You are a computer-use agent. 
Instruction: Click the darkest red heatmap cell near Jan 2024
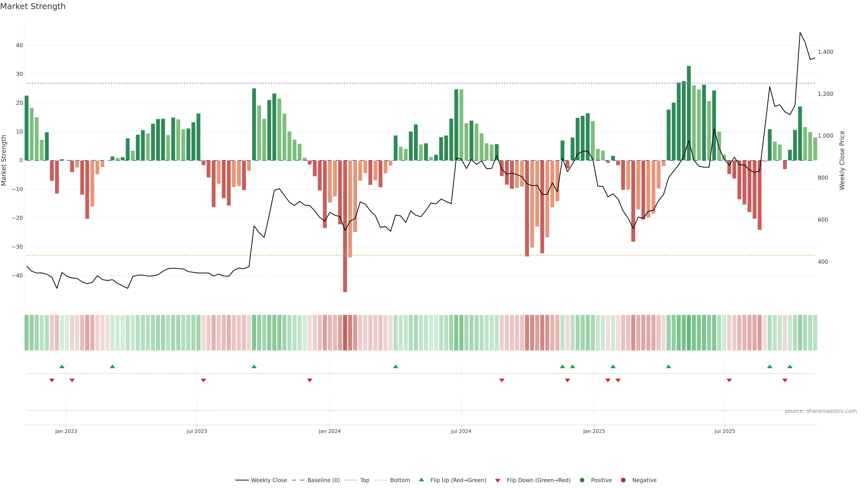coord(345,333)
